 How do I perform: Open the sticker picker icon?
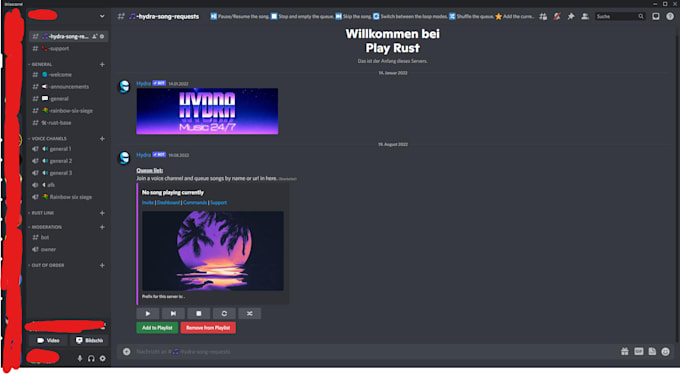tap(652, 352)
